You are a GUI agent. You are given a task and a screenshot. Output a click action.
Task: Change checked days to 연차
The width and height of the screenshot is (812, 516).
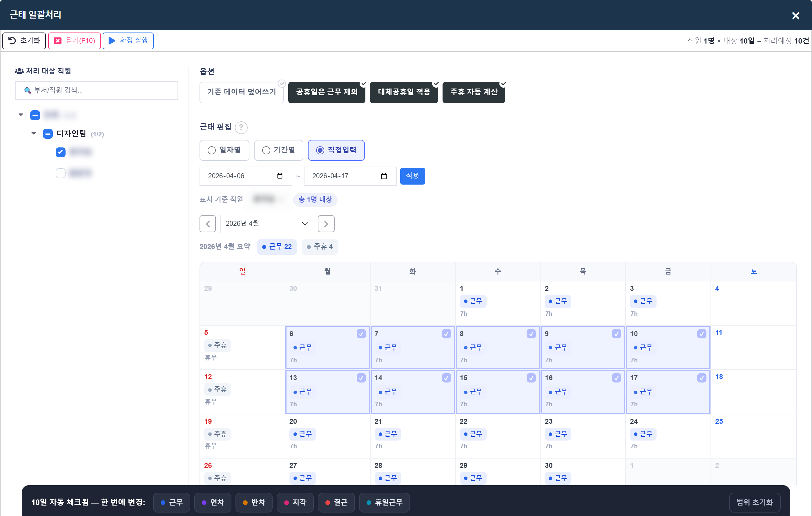213,502
